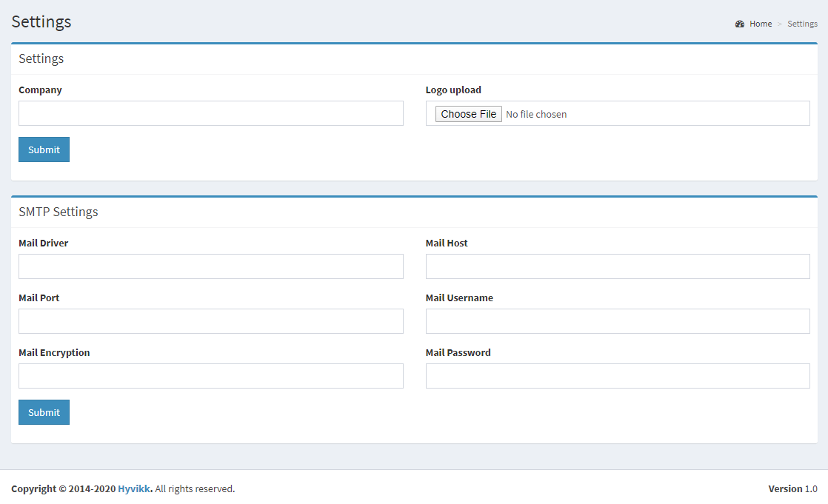Viewport: 828px width, 504px height.
Task: Focus the Company input field
Action: click(210, 113)
